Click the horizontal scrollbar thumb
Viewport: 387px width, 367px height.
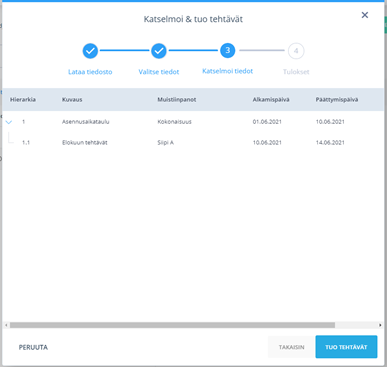(172, 325)
